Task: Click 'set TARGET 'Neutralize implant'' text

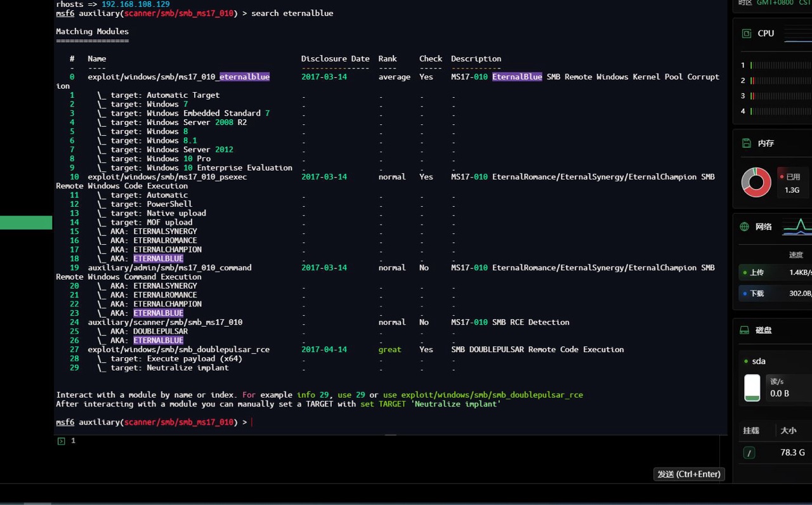Action: [x=431, y=403]
